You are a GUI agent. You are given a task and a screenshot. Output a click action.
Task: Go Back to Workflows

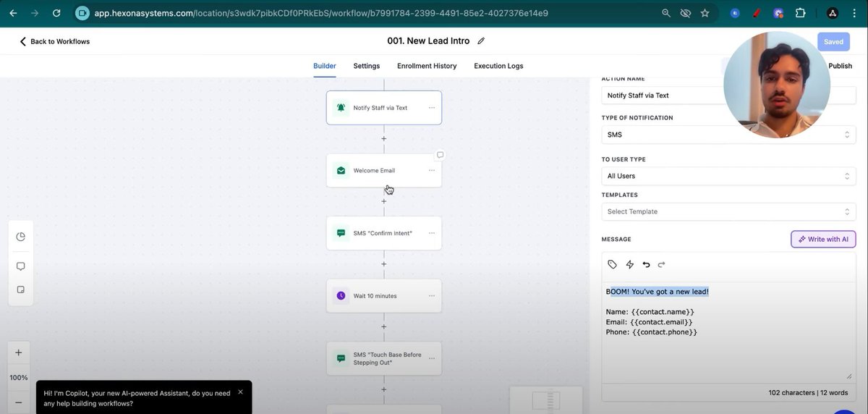(54, 41)
